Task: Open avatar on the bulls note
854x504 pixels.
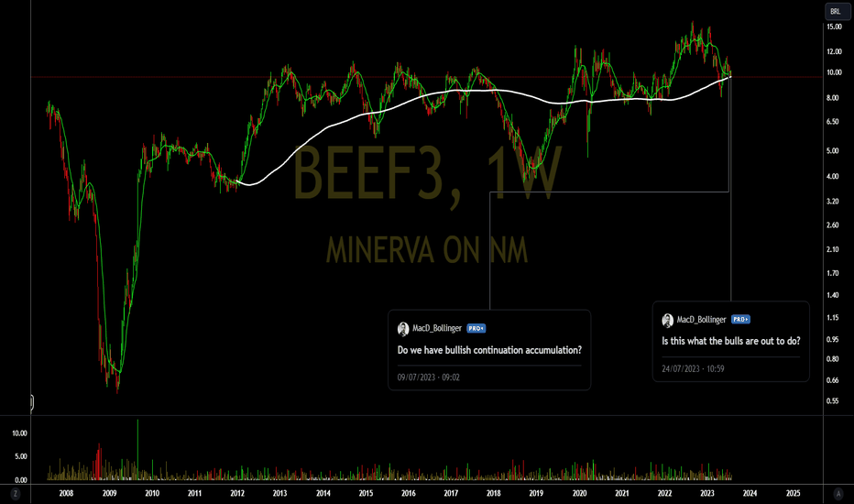Action: (668, 320)
